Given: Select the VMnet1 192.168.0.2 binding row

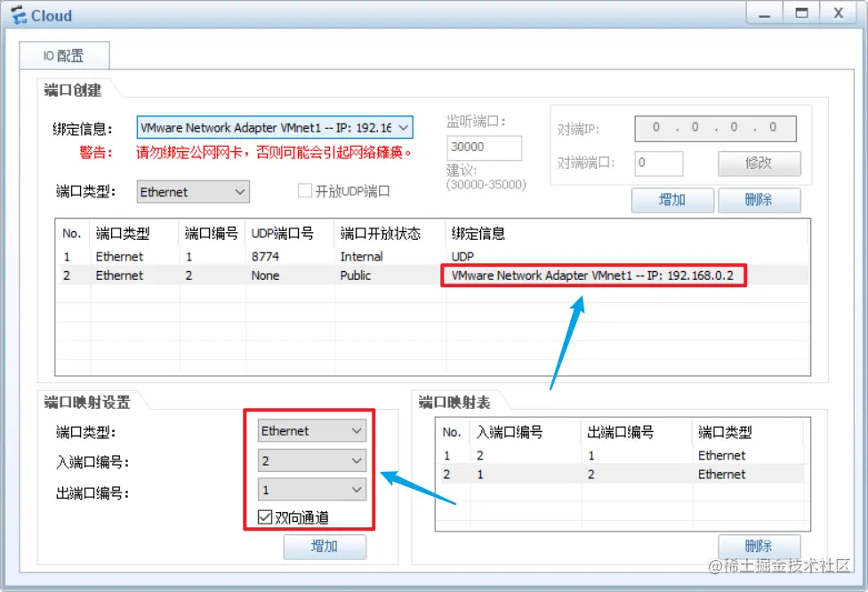Looking at the screenshot, I should pyautogui.click(x=432, y=276).
